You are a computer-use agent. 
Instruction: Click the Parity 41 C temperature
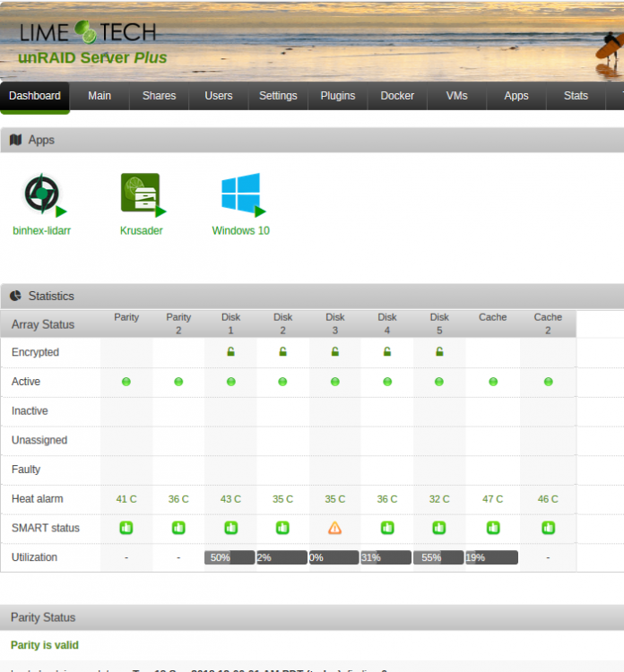point(126,499)
